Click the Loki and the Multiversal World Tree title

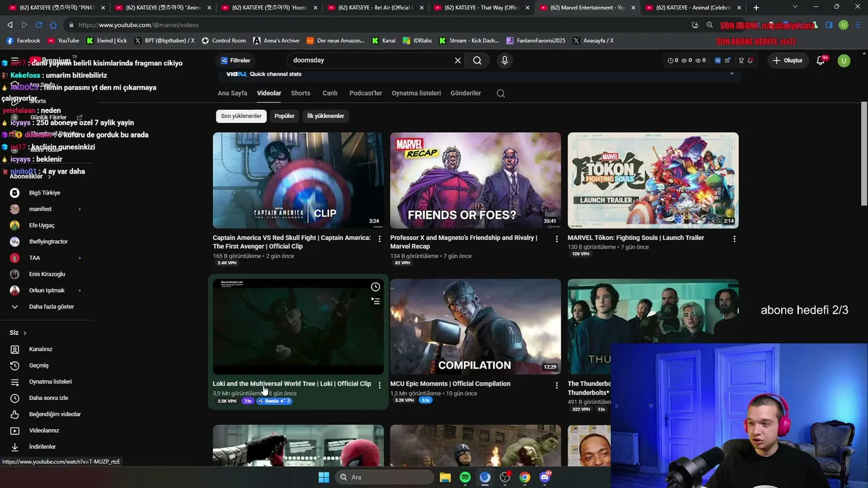(292, 384)
